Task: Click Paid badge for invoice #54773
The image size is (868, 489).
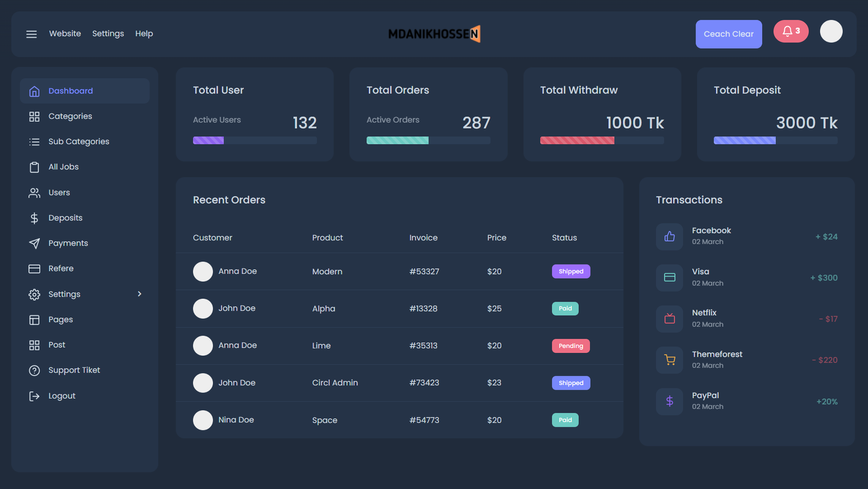Action: coord(565,420)
